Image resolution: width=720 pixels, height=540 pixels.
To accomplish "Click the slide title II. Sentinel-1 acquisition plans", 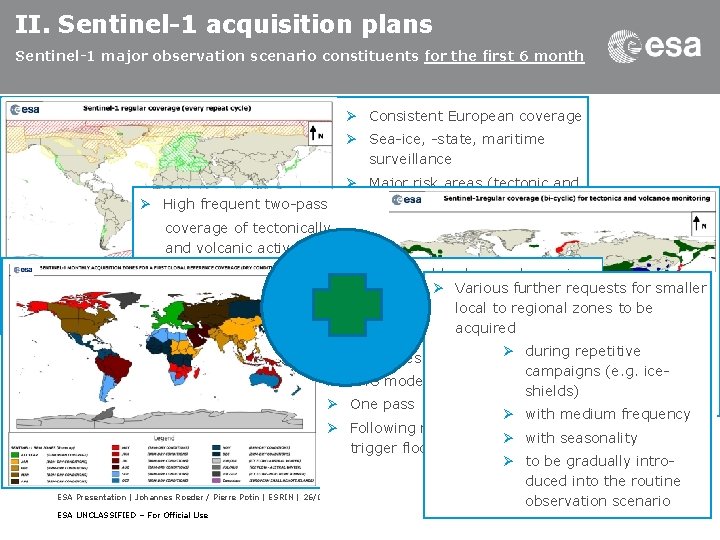I will click(224, 24).
